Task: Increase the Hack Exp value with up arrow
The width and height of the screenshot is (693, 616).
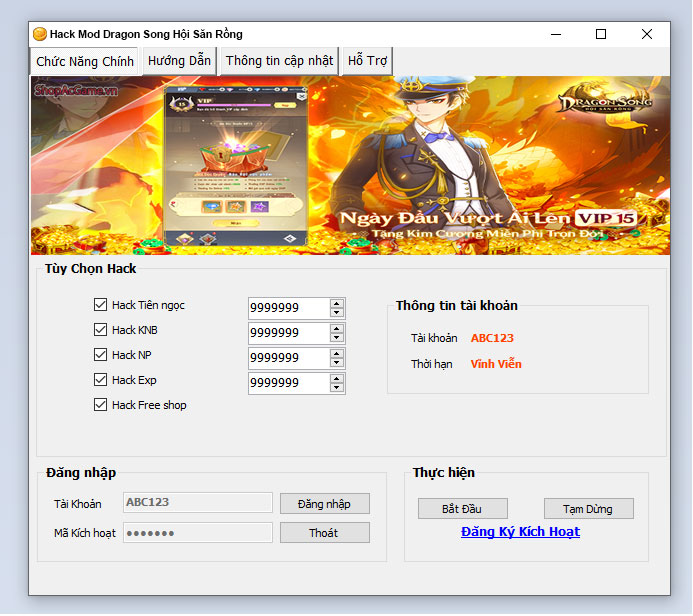Action: tap(337, 379)
